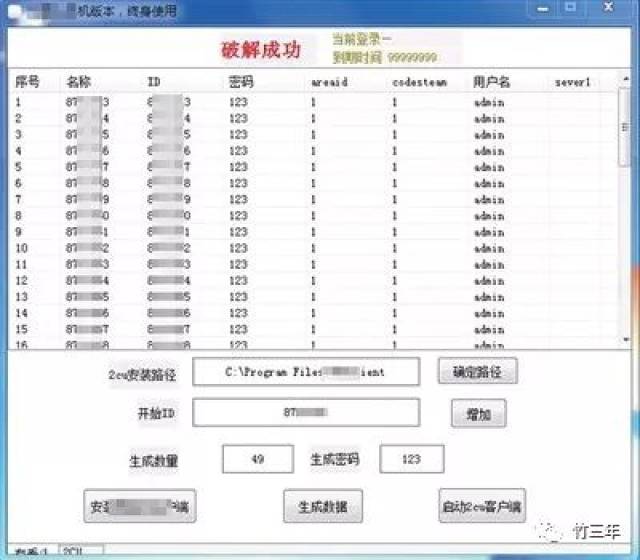Click the ID column header
The image size is (640, 560).
[x=154, y=82]
